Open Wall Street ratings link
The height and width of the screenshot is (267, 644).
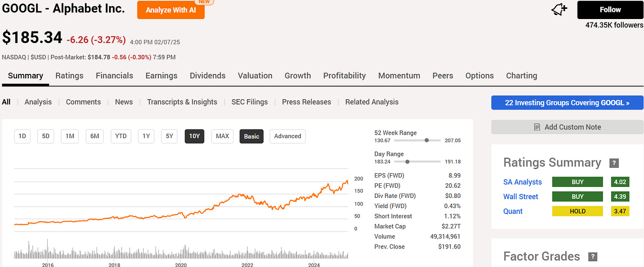521,197
